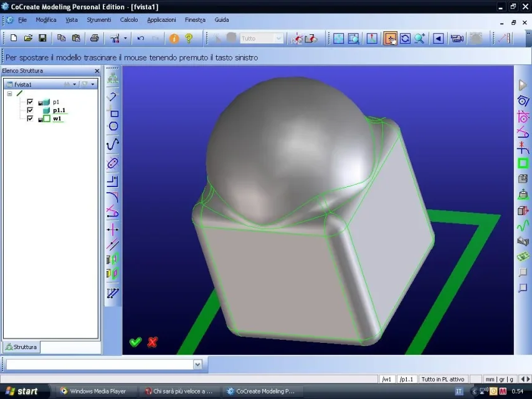The height and width of the screenshot is (399, 532).
Task: Open file using the folder icon
Action: click(x=28, y=38)
